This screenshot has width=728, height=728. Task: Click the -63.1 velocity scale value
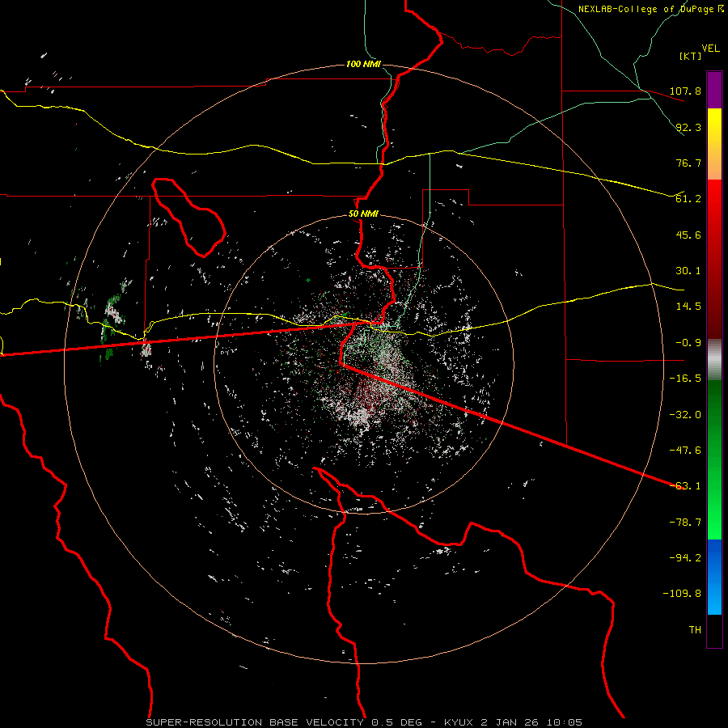[685, 486]
